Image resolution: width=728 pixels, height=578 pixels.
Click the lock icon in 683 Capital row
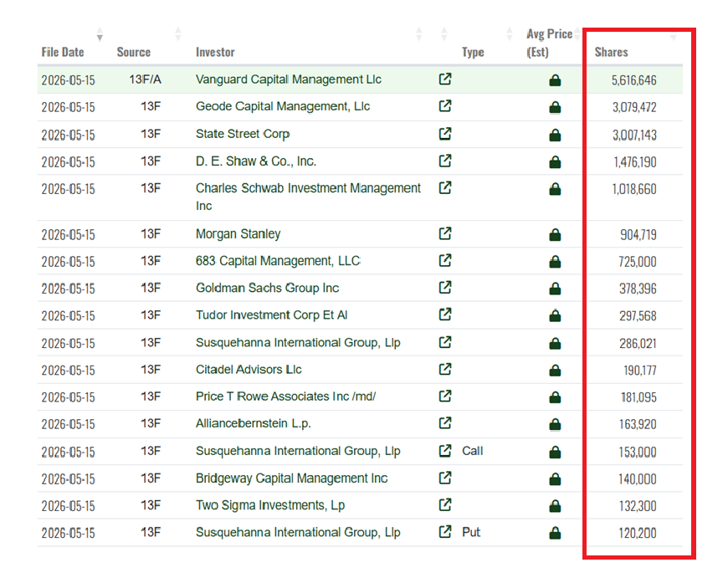point(555,262)
